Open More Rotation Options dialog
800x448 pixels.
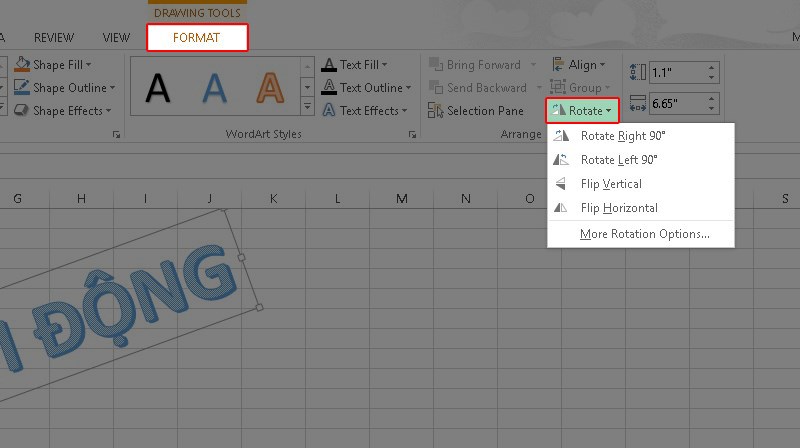point(644,234)
